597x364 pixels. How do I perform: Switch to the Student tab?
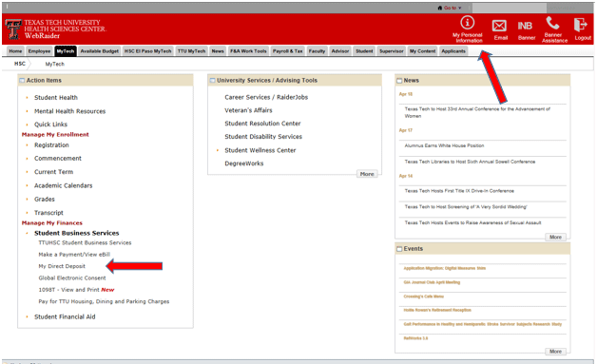[x=364, y=51]
